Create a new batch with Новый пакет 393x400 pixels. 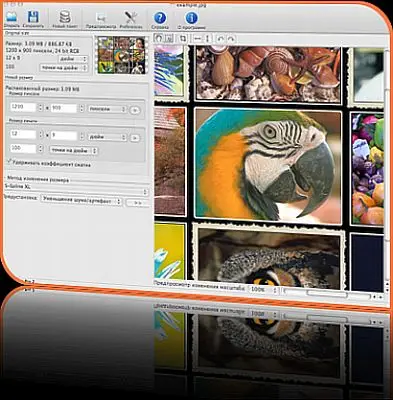65,19
